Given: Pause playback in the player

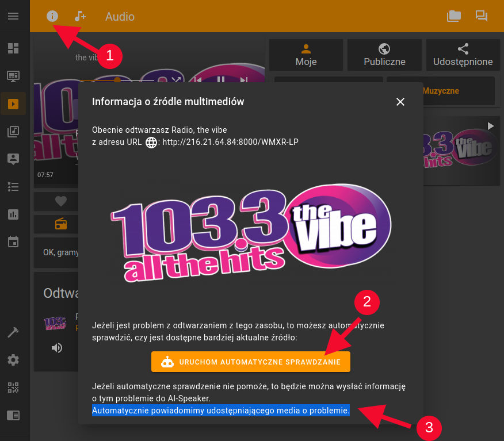Looking at the screenshot, I should 220,79.
